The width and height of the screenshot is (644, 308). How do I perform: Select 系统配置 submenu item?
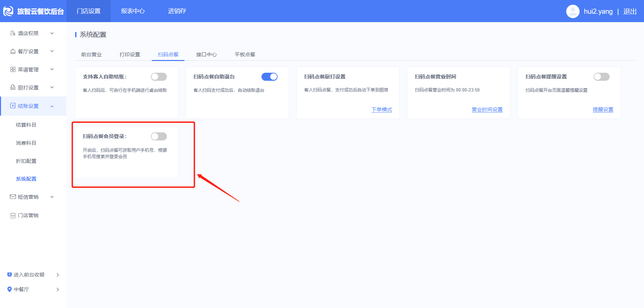[x=26, y=179]
